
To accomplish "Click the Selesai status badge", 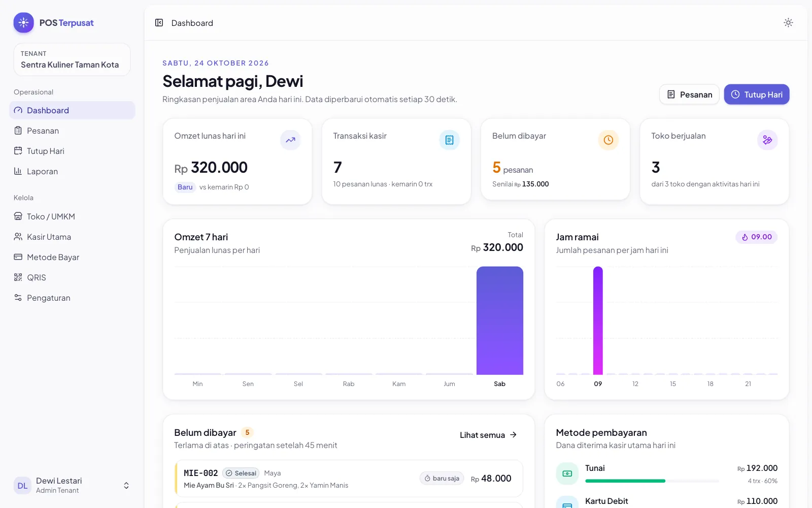I will 241,473.
